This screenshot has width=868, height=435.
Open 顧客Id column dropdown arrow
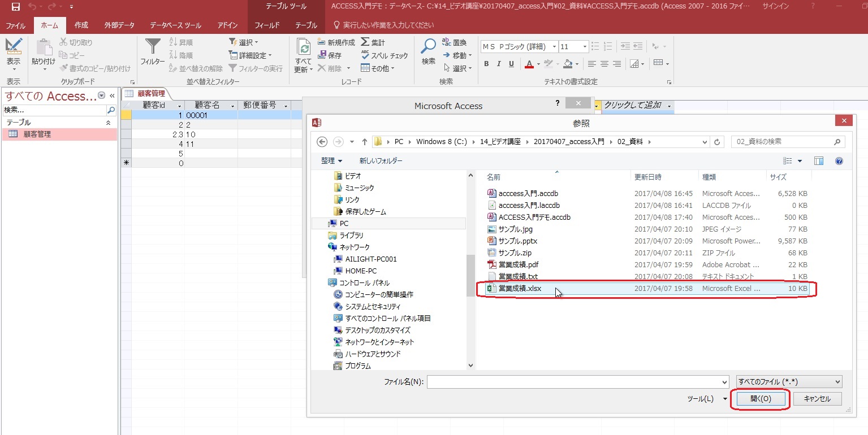pyautogui.click(x=180, y=106)
